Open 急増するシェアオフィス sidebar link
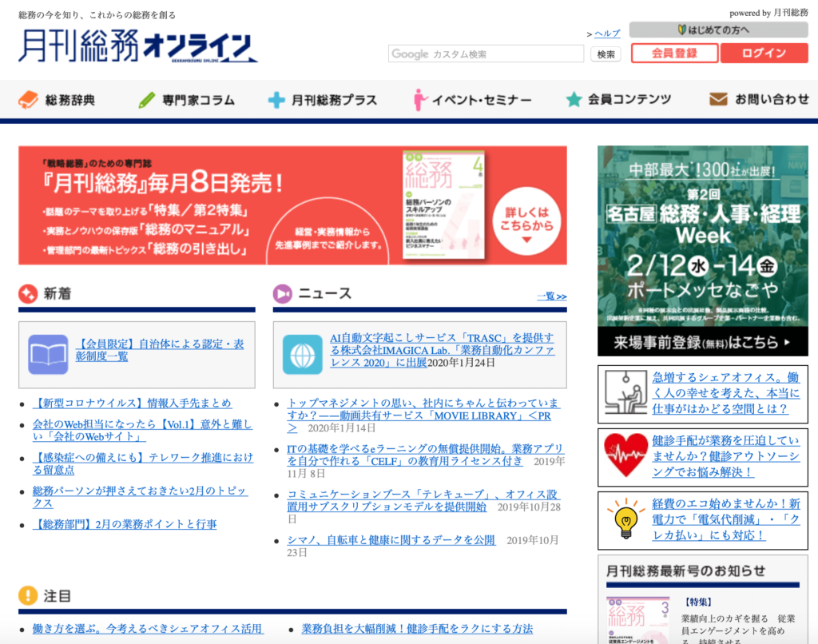 tap(725, 393)
